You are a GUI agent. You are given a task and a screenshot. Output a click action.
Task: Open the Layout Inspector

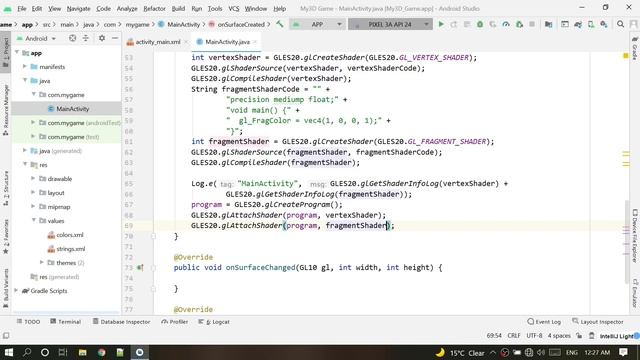598,322
